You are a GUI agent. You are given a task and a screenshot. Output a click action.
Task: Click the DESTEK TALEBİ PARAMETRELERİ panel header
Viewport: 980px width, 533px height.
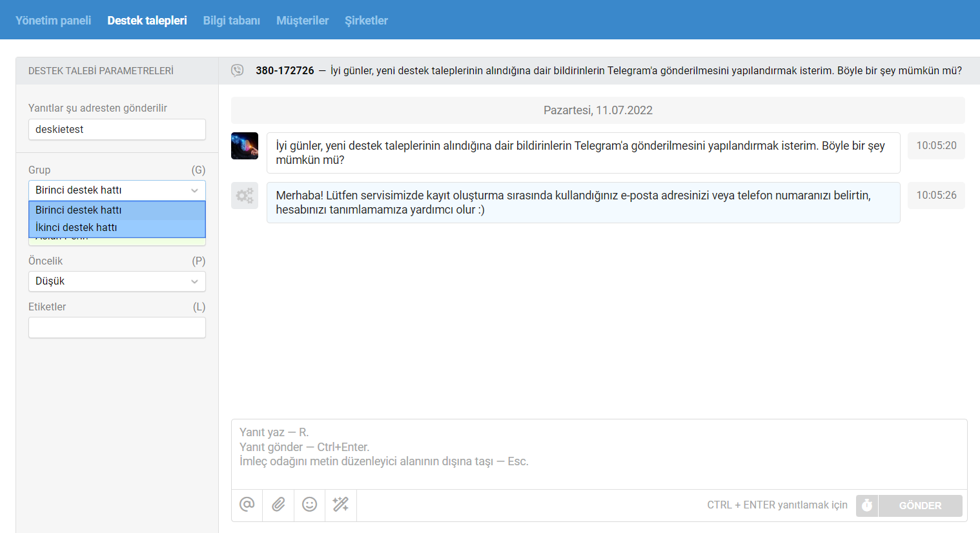[x=101, y=71]
